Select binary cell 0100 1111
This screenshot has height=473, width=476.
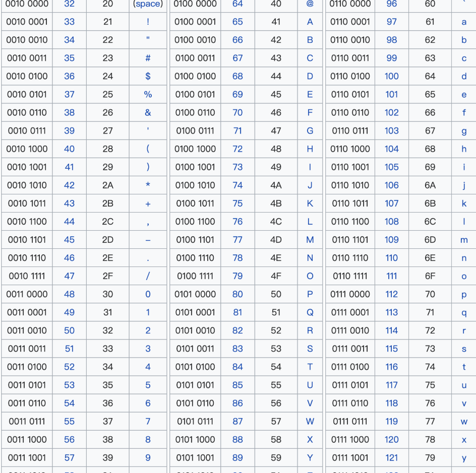coord(195,276)
